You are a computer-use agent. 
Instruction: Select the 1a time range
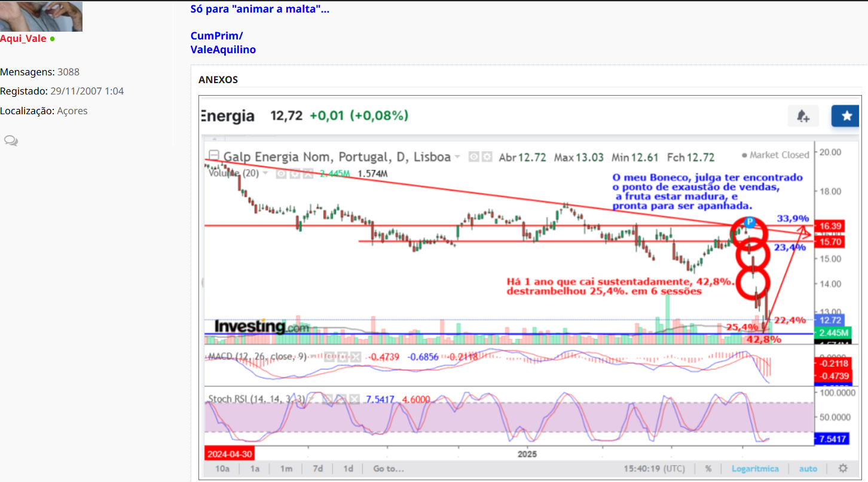click(x=255, y=468)
